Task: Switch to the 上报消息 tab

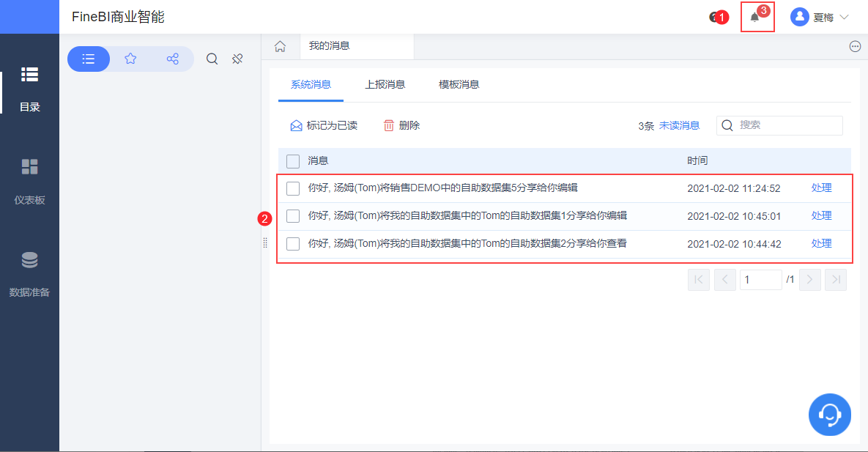Action: pos(385,85)
